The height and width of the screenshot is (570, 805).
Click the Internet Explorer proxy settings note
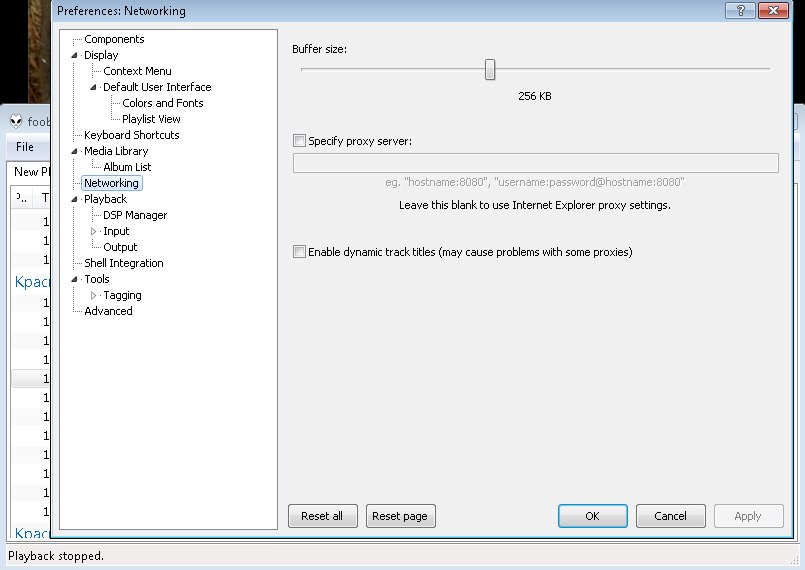(534, 205)
